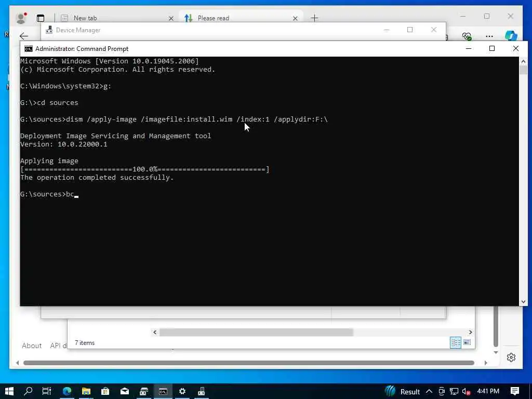Click Command Prompt scrollbar up arrow
The height and width of the screenshot is (399, 532).
(x=523, y=61)
